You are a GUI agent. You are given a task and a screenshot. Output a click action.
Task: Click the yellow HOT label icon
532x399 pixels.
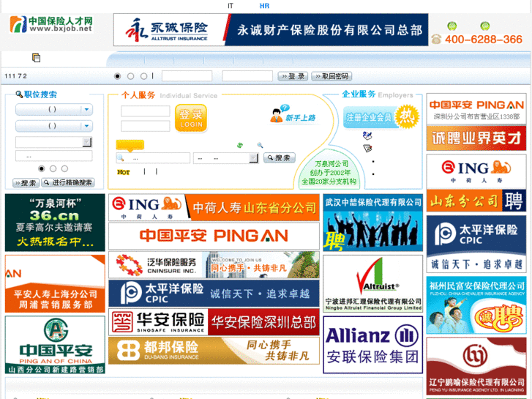point(124,172)
